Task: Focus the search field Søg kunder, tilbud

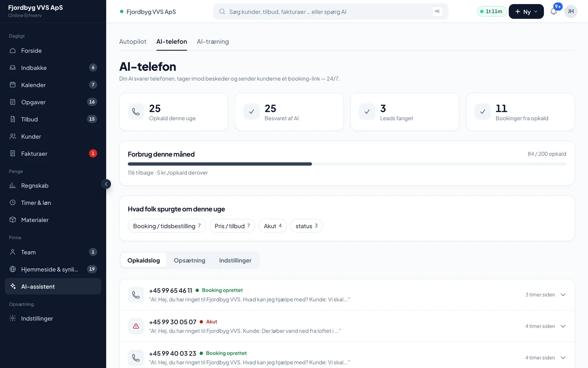Action: [x=331, y=12]
